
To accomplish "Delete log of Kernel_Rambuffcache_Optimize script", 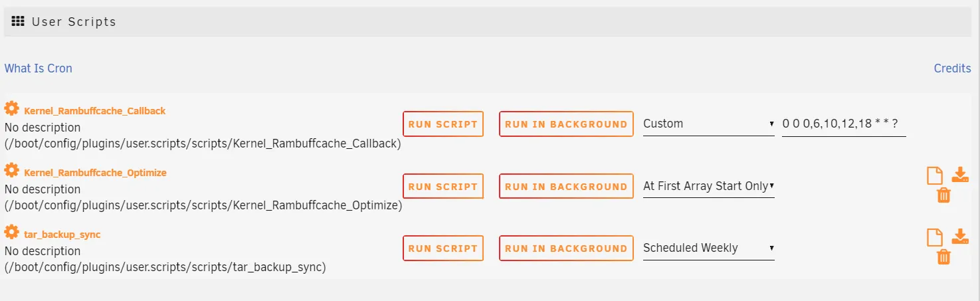I will coord(943,195).
